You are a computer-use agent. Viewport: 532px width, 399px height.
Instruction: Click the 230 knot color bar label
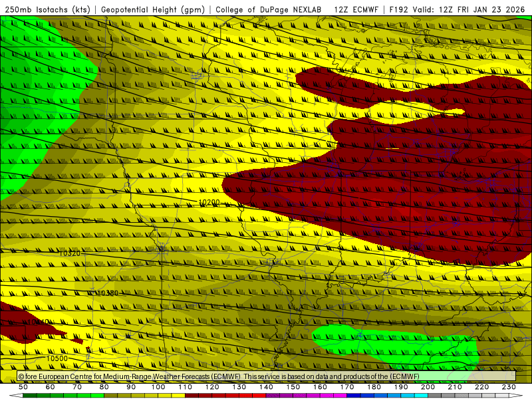pos(509,387)
